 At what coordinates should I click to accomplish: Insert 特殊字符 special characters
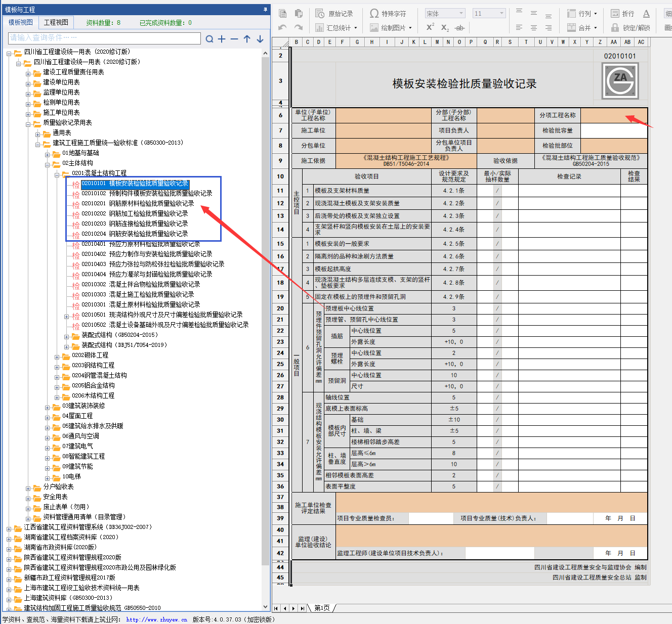coord(388,14)
